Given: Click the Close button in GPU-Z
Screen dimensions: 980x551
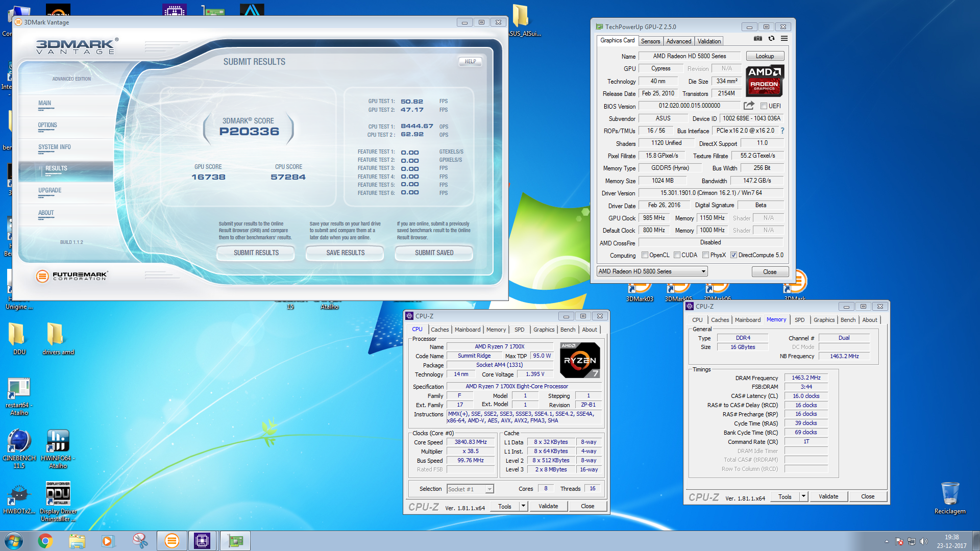Looking at the screenshot, I should click(770, 272).
